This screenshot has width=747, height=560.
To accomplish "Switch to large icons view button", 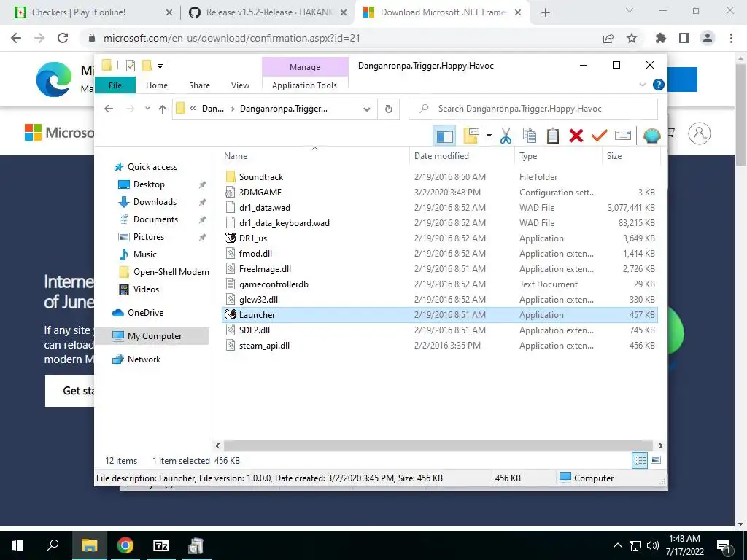I will tap(656, 460).
